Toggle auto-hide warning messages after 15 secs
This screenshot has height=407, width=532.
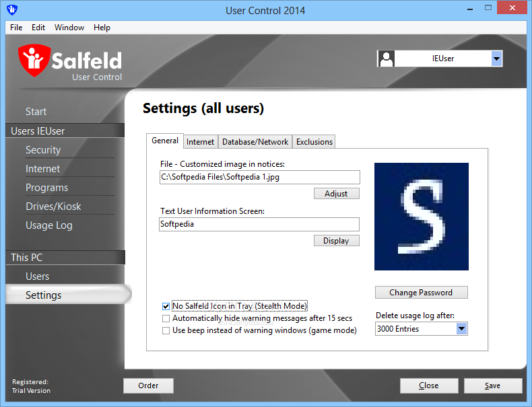click(166, 319)
